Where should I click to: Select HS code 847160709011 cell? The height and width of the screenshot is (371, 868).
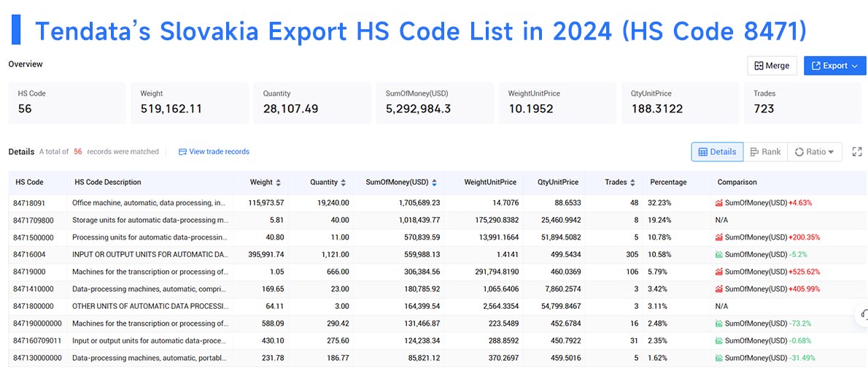pyautogui.click(x=38, y=340)
